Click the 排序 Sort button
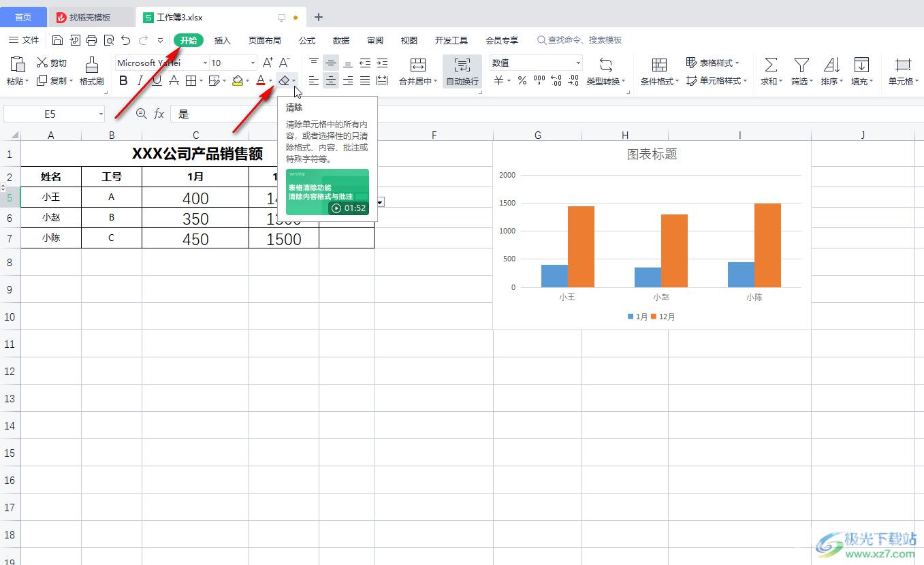Image resolution: width=924 pixels, height=565 pixels. (831, 71)
